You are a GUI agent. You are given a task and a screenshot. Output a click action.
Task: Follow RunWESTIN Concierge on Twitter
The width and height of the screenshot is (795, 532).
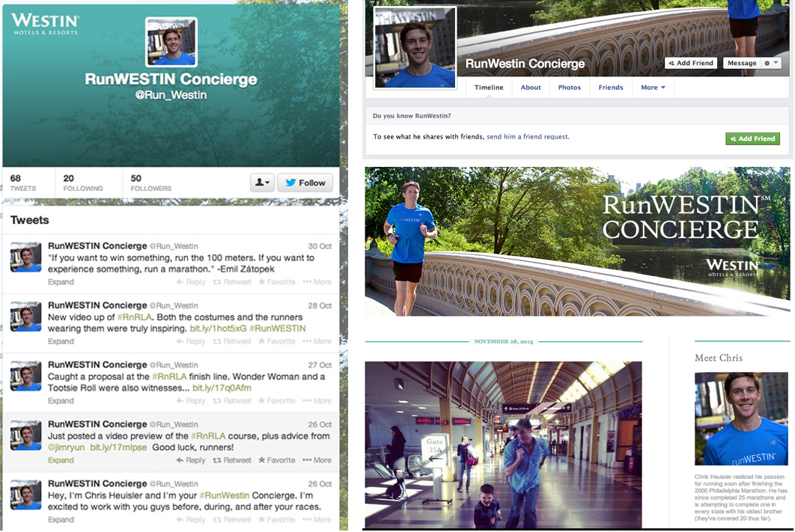pyautogui.click(x=305, y=183)
